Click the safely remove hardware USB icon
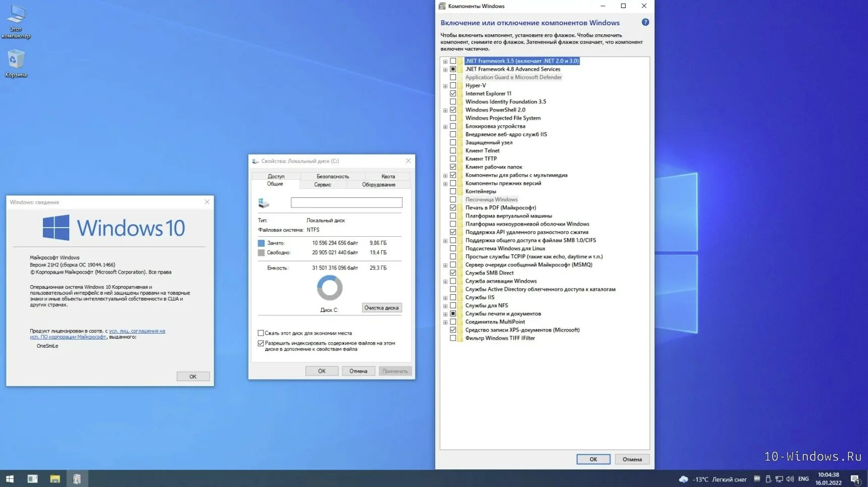 (768, 479)
